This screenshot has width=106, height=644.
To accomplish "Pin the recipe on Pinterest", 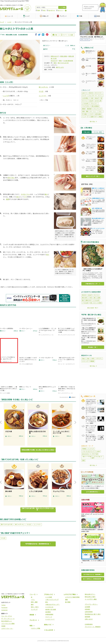I will pos(47,34).
